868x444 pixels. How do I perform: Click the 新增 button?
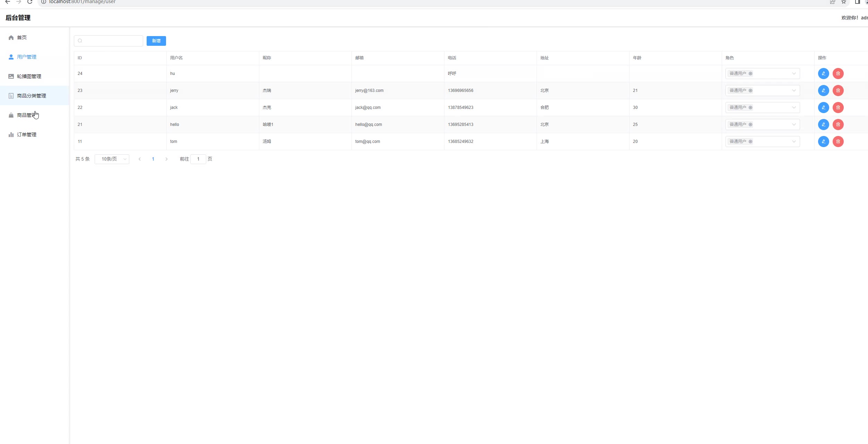click(x=156, y=41)
